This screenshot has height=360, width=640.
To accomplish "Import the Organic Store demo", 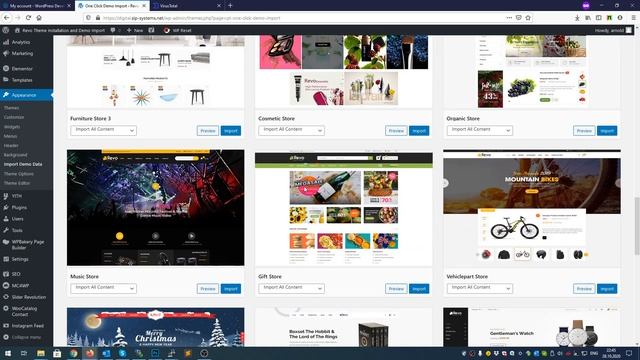I will pos(607,131).
